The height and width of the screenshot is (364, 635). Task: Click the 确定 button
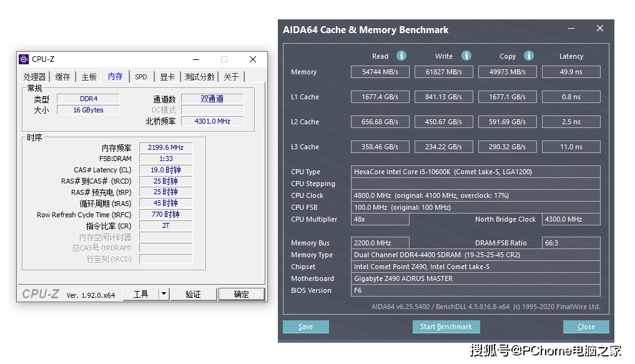(242, 294)
